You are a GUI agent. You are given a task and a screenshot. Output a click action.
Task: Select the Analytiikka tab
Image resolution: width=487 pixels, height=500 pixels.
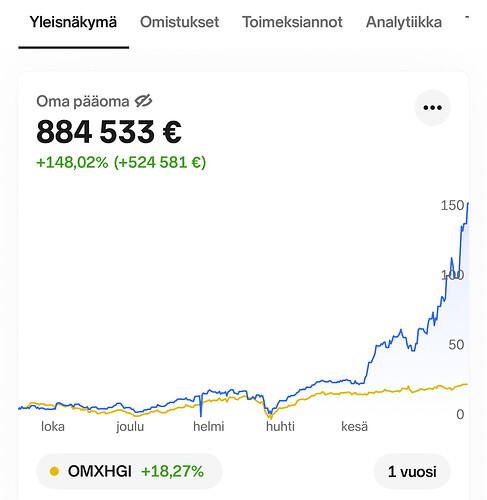coord(404,22)
